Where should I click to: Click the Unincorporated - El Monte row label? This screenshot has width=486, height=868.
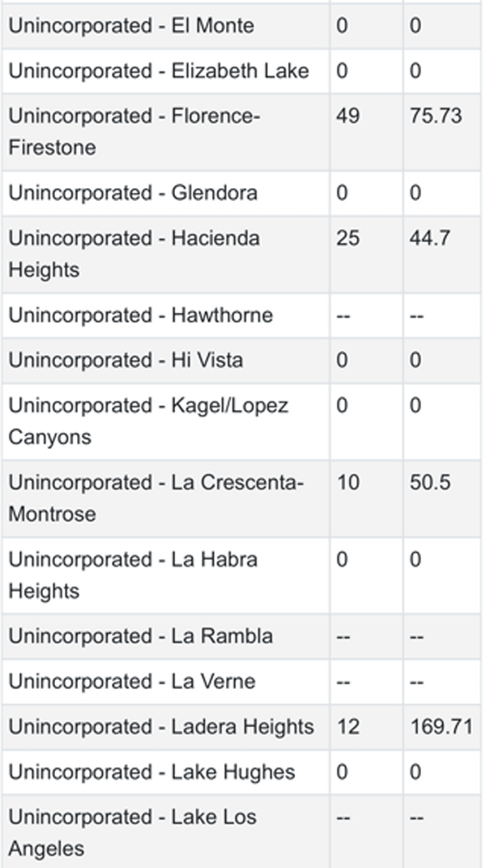[131, 26]
